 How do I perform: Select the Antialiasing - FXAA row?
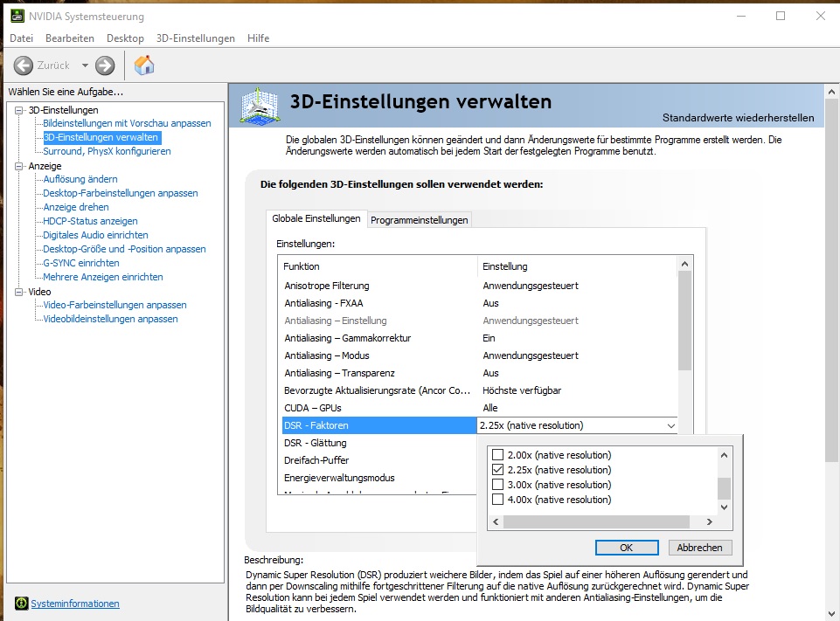480,304
